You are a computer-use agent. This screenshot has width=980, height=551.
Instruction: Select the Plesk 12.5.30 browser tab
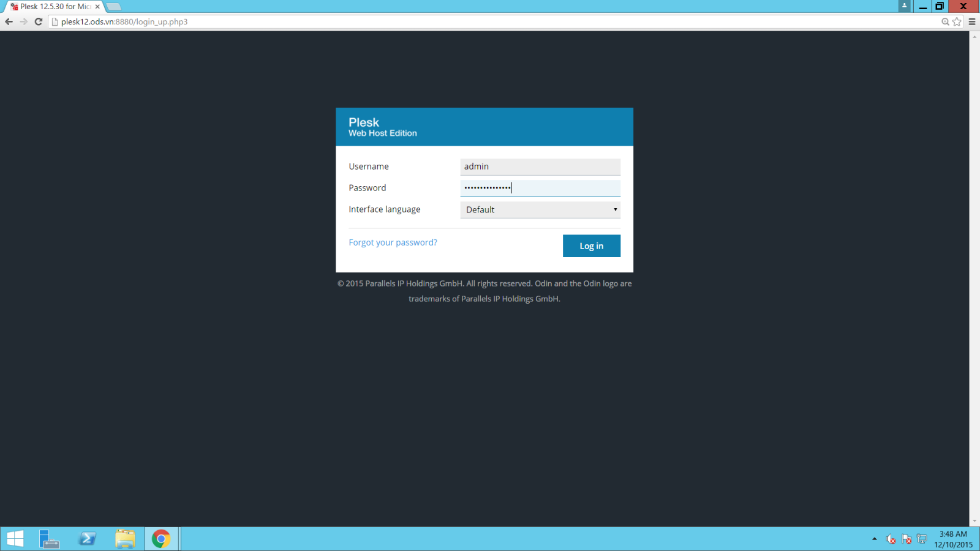pos(53,7)
